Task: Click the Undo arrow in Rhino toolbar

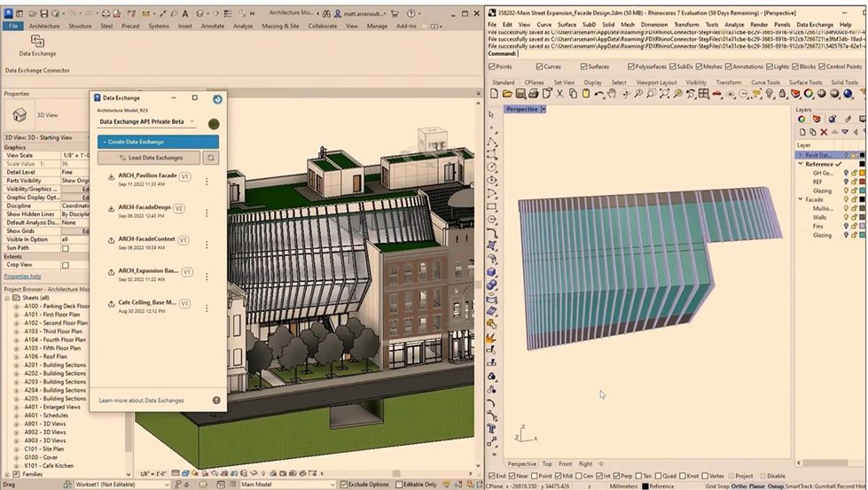Action: [x=599, y=94]
